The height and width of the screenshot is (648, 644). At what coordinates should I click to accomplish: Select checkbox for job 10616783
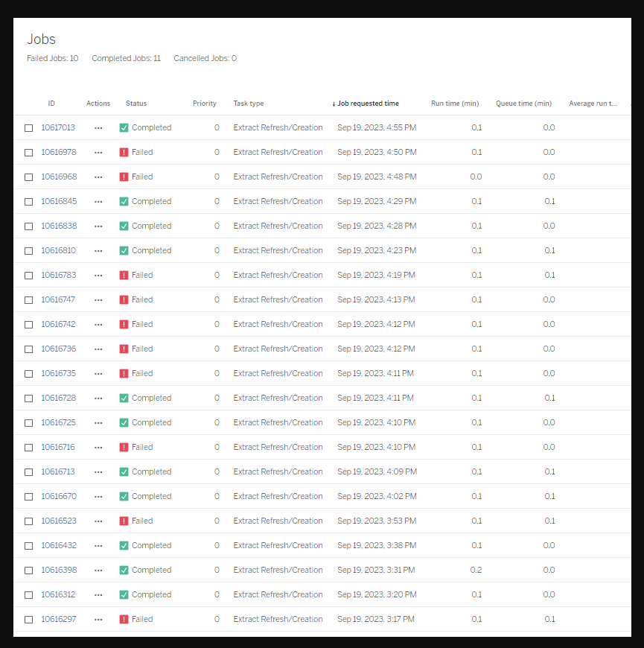(x=28, y=276)
